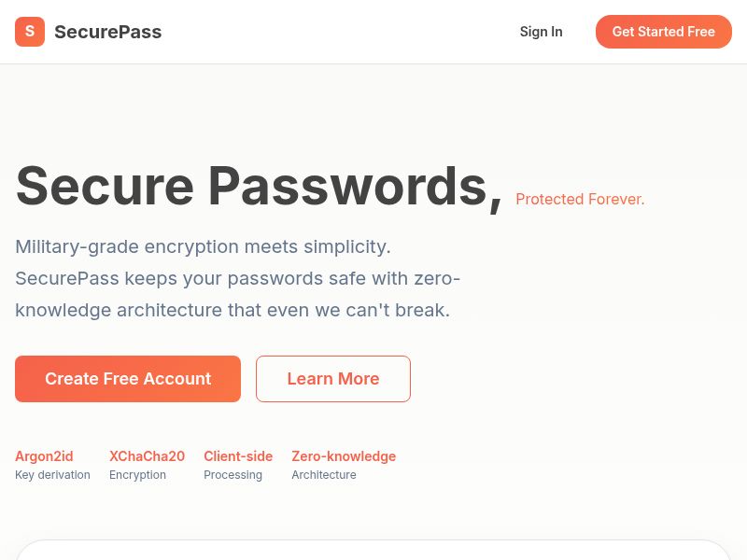Screen dimensions: 747x560
Task: Click the SecurePass brand name
Action: coord(108,32)
